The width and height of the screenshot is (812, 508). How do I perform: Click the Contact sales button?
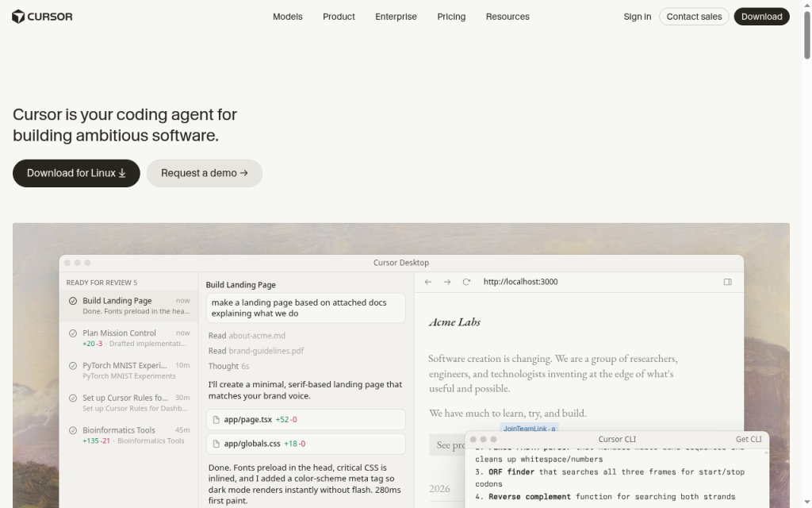(x=694, y=17)
